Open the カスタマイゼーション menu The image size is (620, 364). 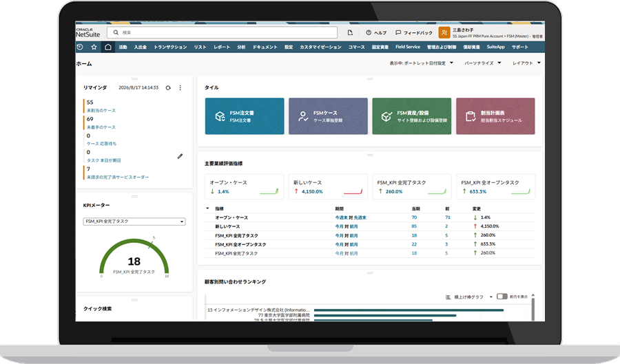click(320, 47)
